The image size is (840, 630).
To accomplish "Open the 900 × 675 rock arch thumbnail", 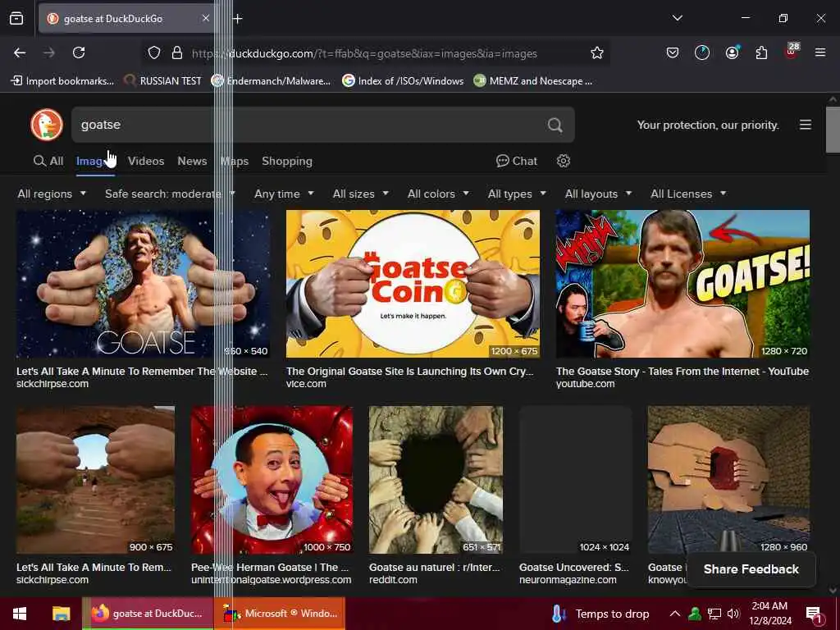I will click(95, 479).
